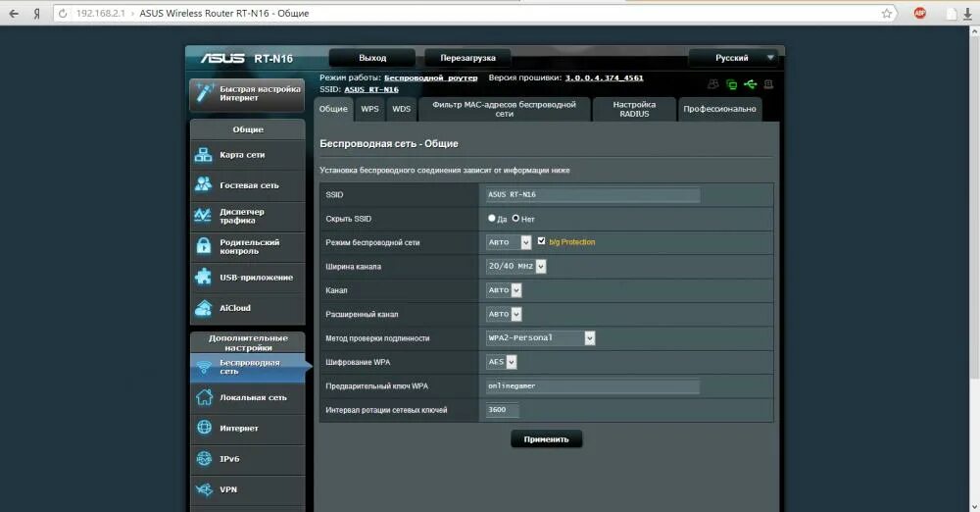980x512 pixels.
Task: Switch to the WDS tab
Action: 401,109
